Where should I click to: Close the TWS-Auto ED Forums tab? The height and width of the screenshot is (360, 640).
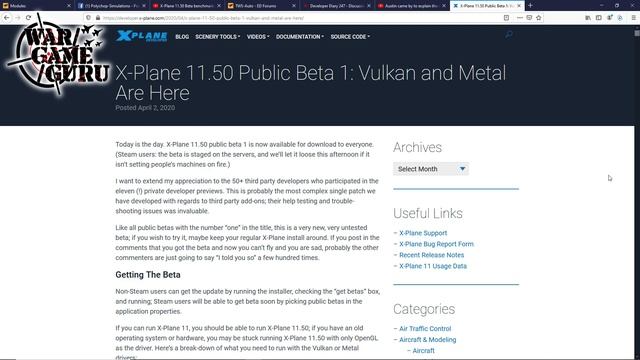tap(294, 6)
